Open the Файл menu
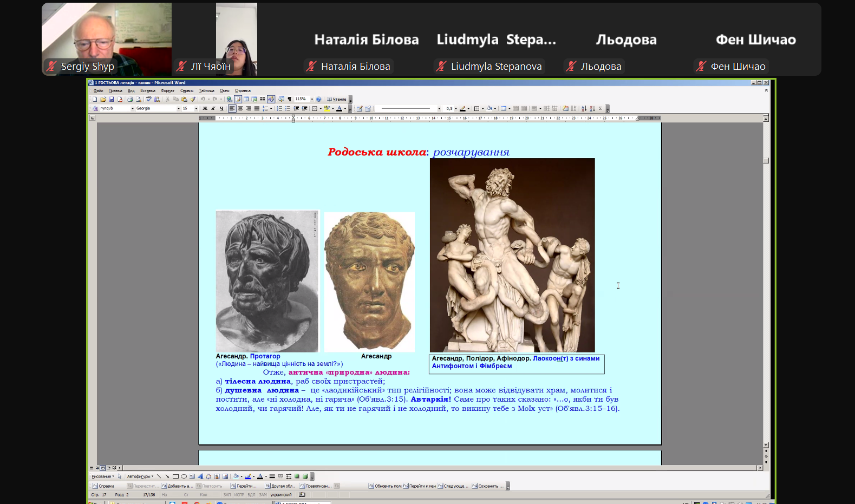Screen dimensions: 855x504 click(x=98, y=90)
